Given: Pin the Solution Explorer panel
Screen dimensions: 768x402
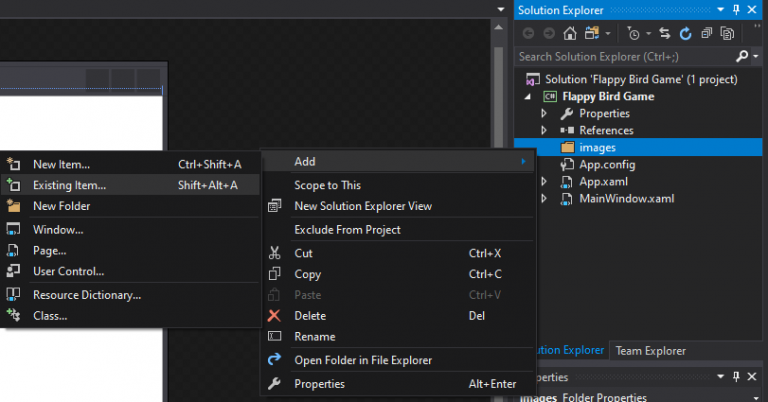Looking at the screenshot, I should click(736, 9).
